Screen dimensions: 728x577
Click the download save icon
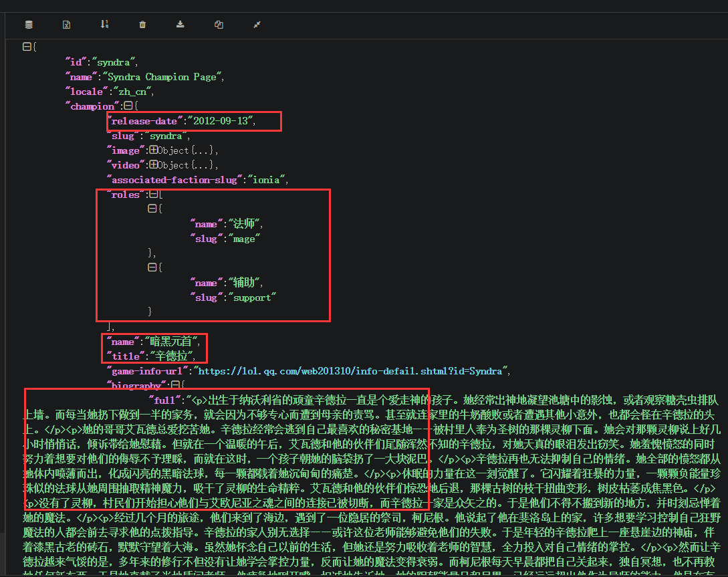(x=180, y=24)
